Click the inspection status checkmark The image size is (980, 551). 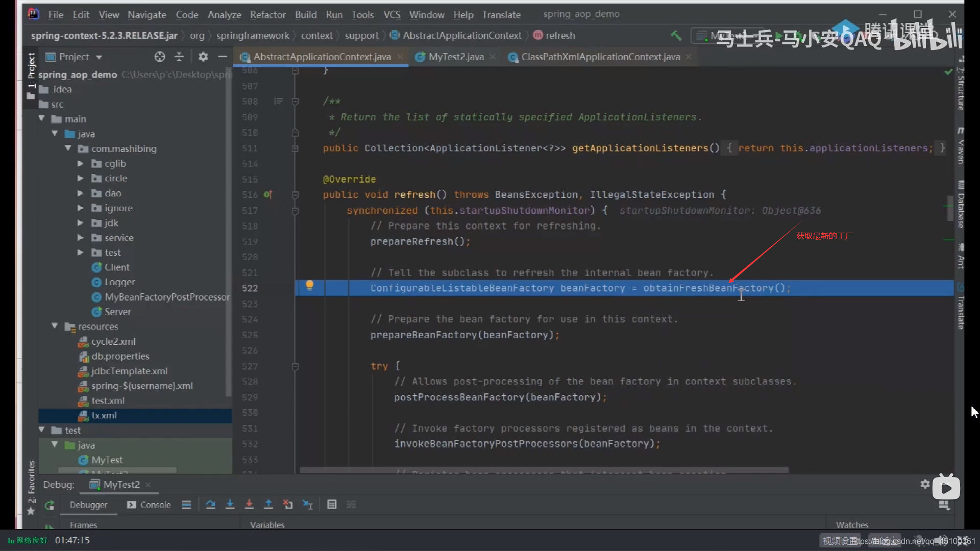coord(948,72)
